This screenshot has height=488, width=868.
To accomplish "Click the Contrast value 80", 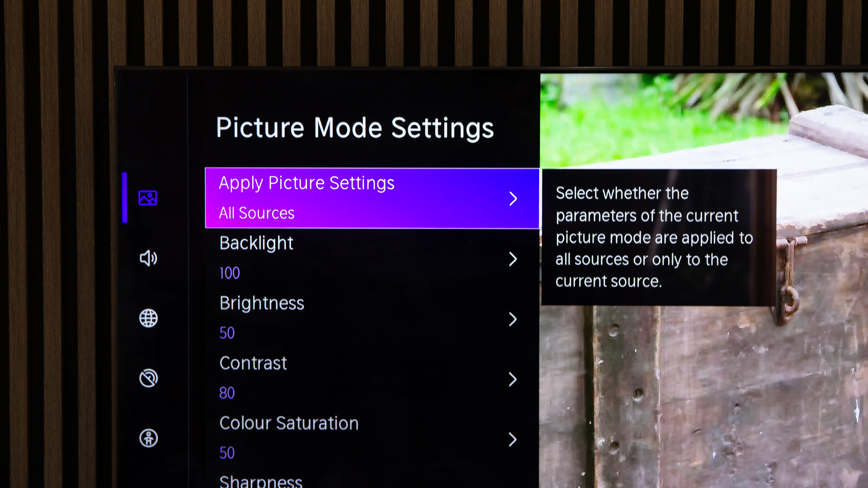I will pyautogui.click(x=227, y=393).
